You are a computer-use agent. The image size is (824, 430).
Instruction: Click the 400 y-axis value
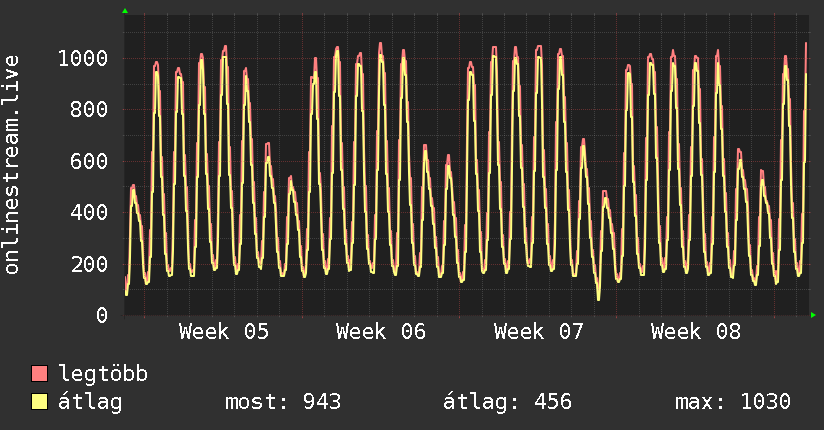click(x=89, y=212)
